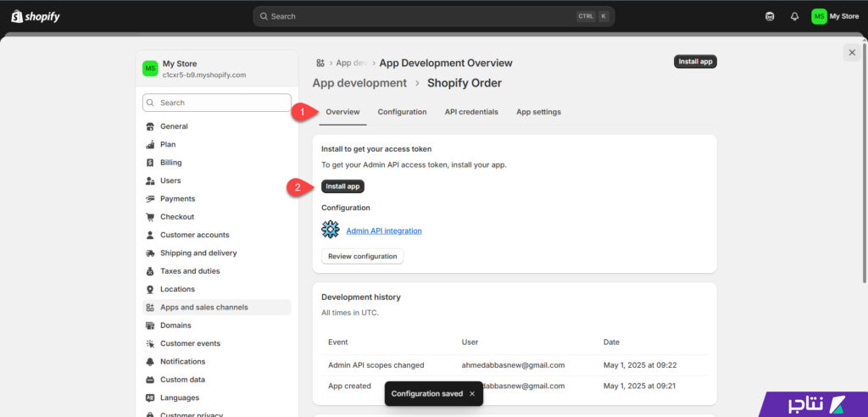Click the 'May 1, 2025 at 09:21' date
Image resolution: width=868 pixels, height=417 pixels.
tap(639, 386)
